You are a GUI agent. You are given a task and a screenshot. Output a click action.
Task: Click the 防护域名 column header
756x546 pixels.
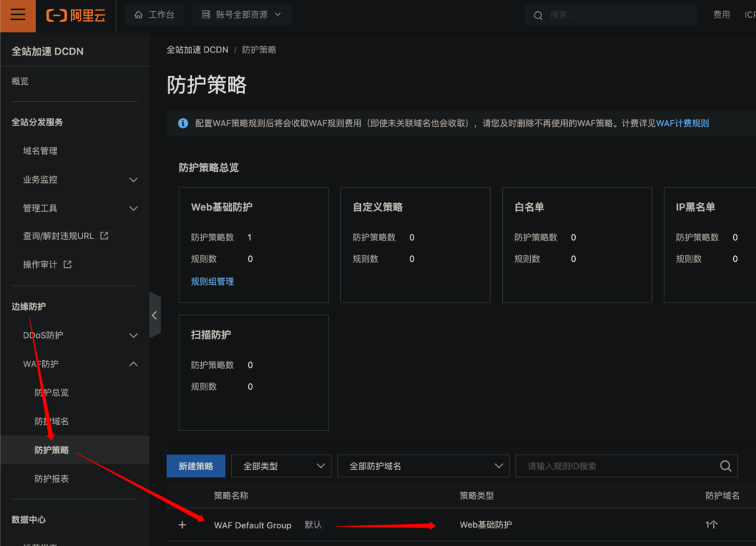[x=722, y=495]
